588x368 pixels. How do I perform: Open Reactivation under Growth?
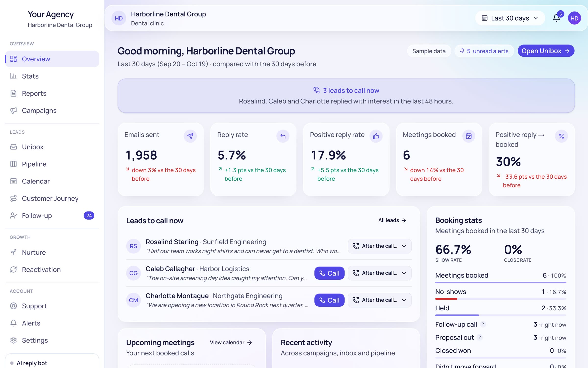52,269
